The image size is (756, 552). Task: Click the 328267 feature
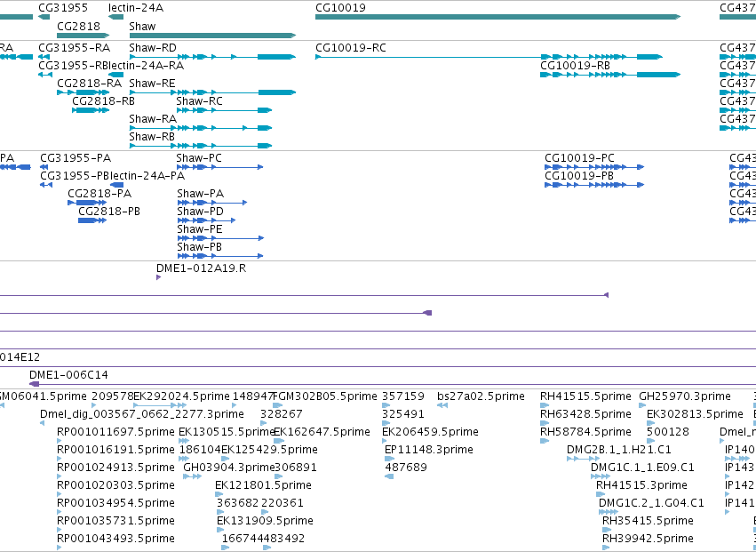pos(264,423)
